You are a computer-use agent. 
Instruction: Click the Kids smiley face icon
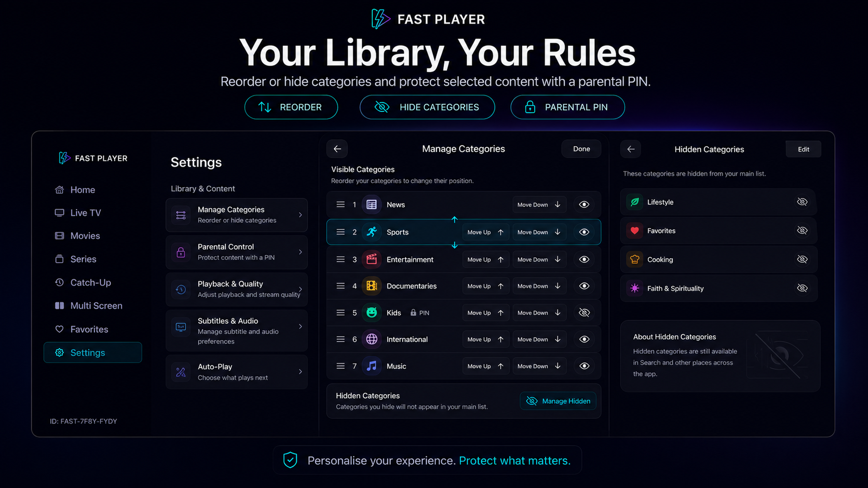(371, 312)
